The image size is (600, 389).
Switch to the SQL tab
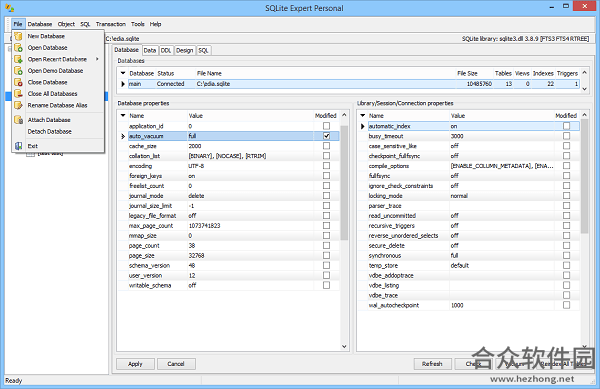click(x=203, y=50)
